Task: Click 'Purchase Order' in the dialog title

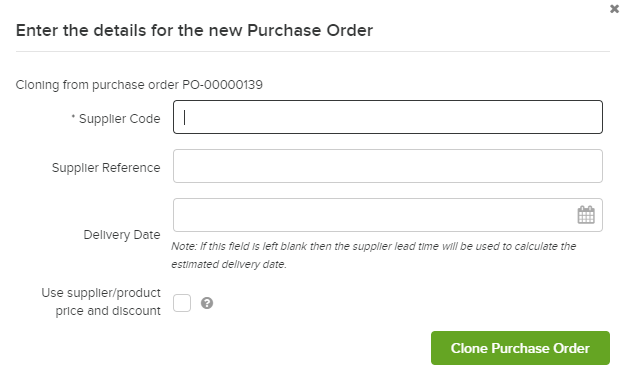Action: point(310,30)
